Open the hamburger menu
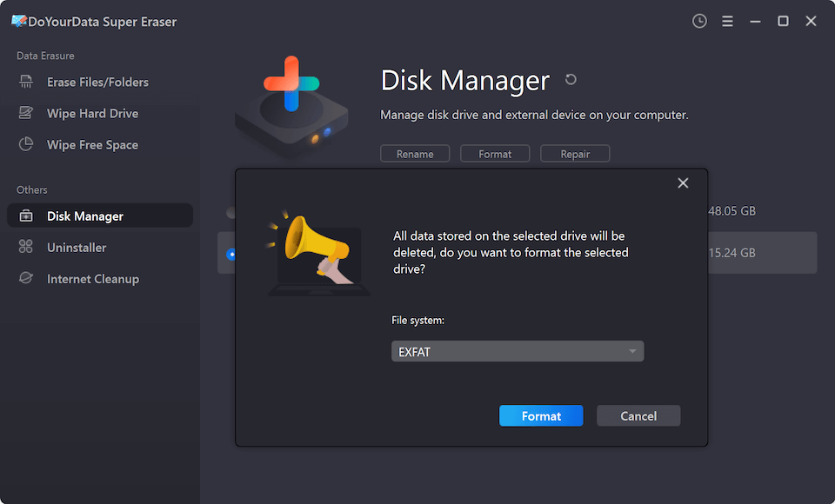 727,21
